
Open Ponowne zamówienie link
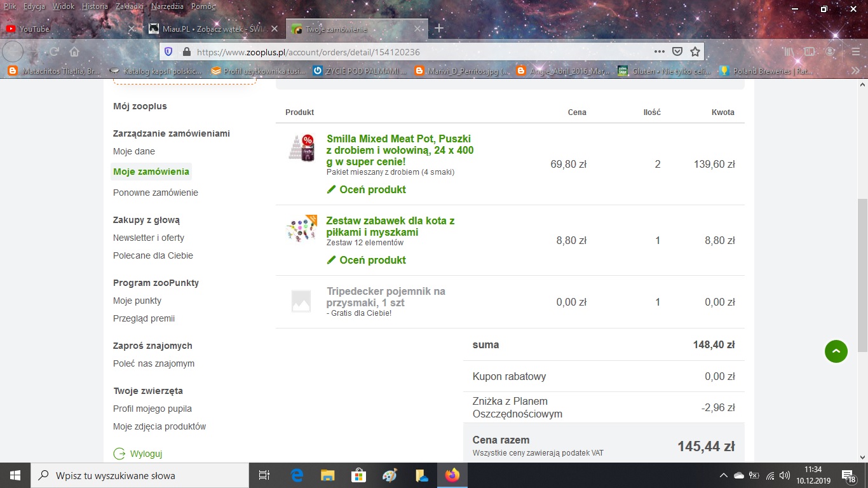[156, 193]
